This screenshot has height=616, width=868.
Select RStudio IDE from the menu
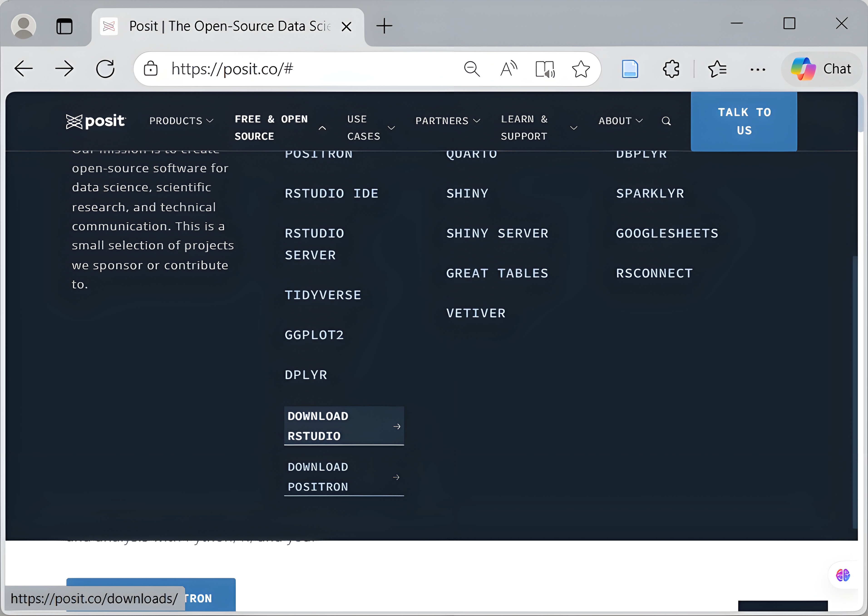(331, 193)
